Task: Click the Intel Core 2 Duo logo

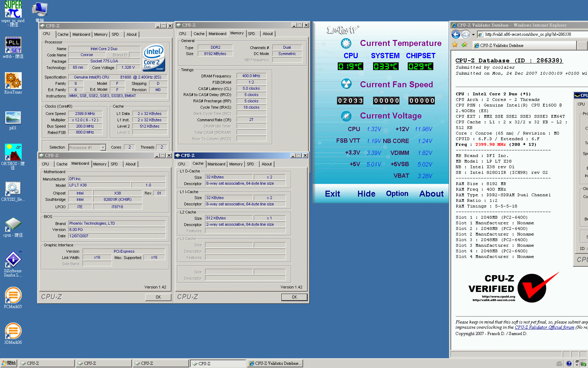Action: point(154,57)
